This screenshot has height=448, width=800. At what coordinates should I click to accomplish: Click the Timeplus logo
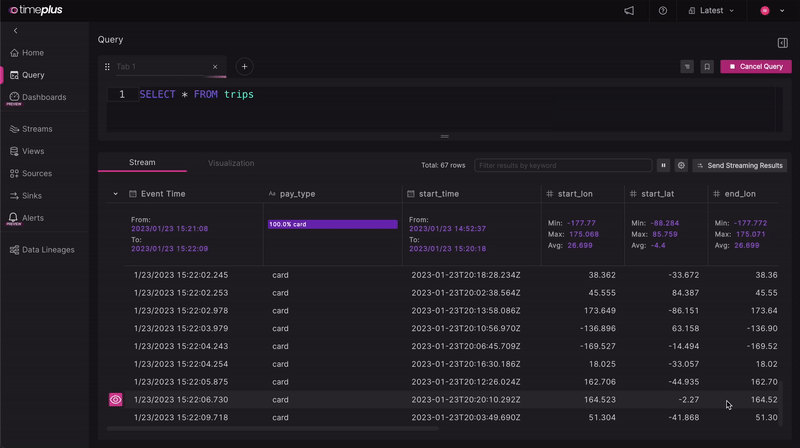[36, 10]
